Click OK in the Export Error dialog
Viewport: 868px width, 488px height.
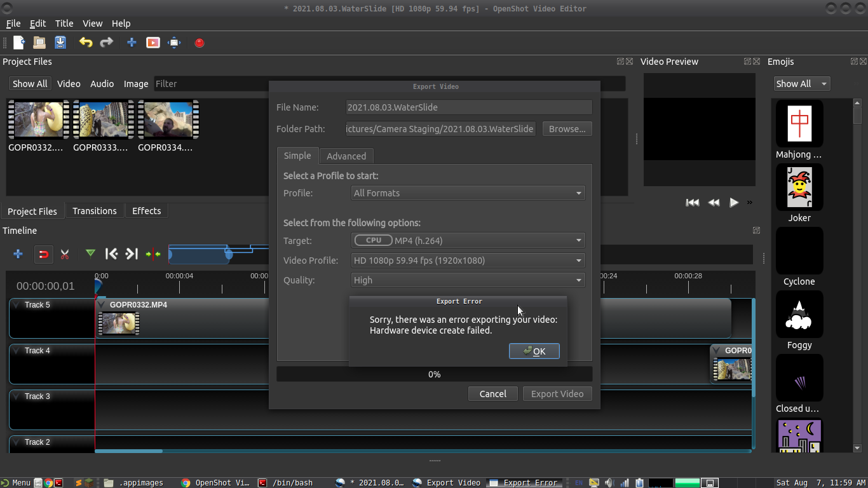534,351
